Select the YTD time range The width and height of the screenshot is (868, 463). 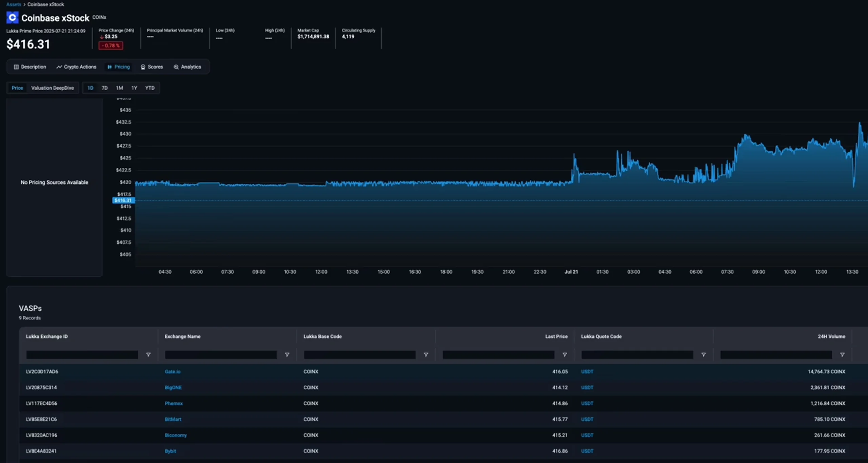coord(150,88)
